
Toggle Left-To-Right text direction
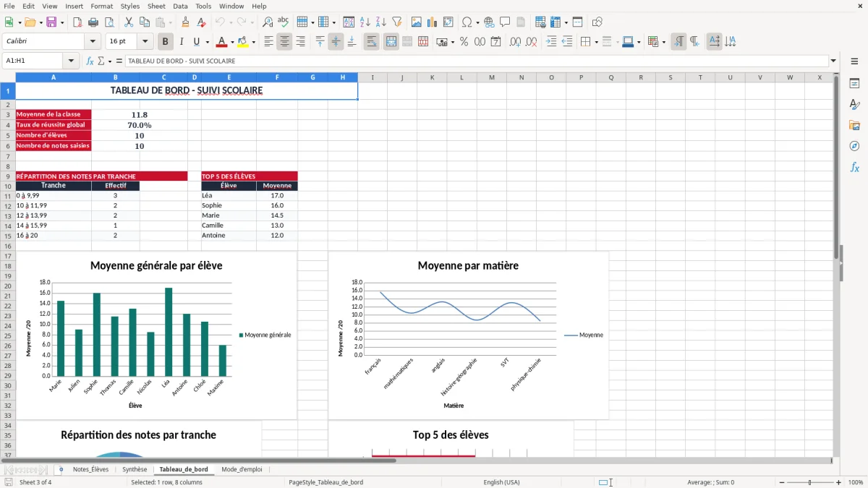pyautogui.click(x=678, y=42)
